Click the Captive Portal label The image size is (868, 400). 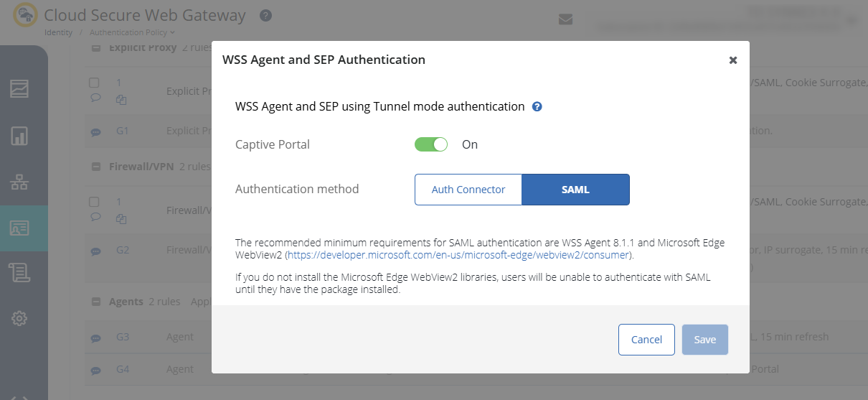(273, 144)
